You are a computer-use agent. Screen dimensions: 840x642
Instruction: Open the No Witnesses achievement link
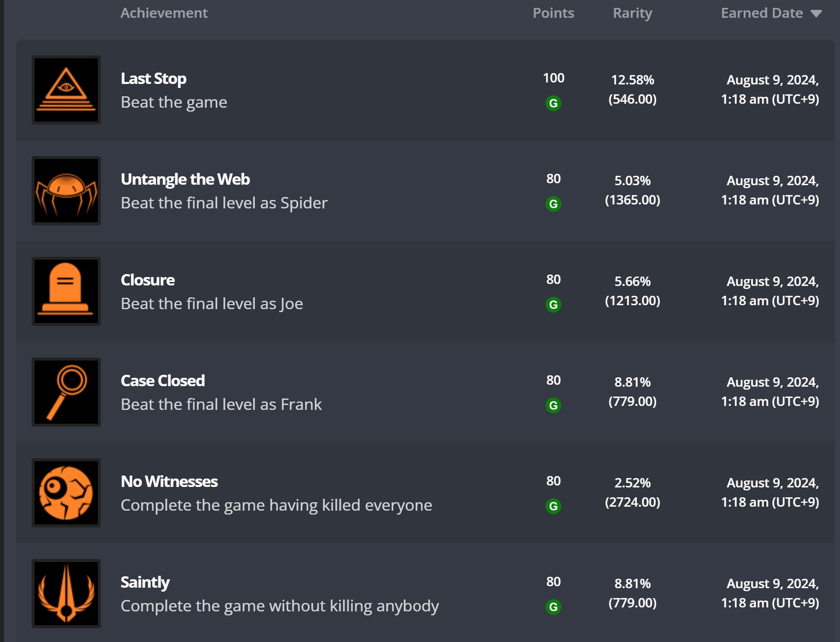[x=169, y=481]
